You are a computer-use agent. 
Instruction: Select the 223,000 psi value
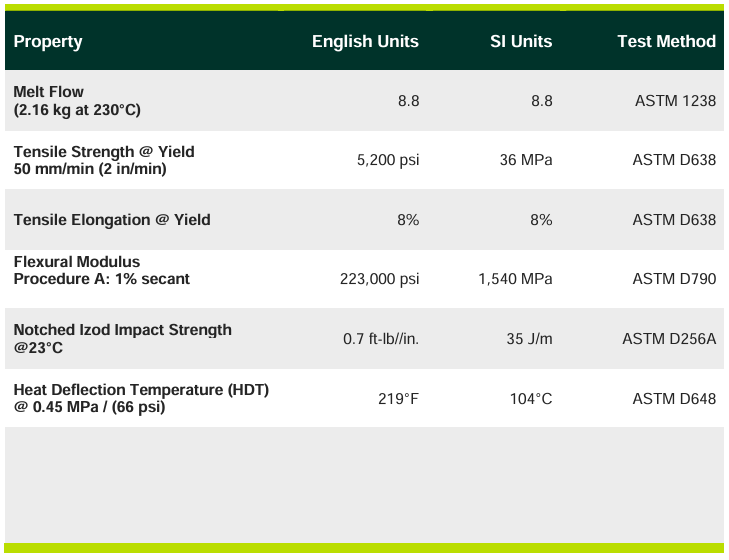pyautogui.click(x=380, y=279)
